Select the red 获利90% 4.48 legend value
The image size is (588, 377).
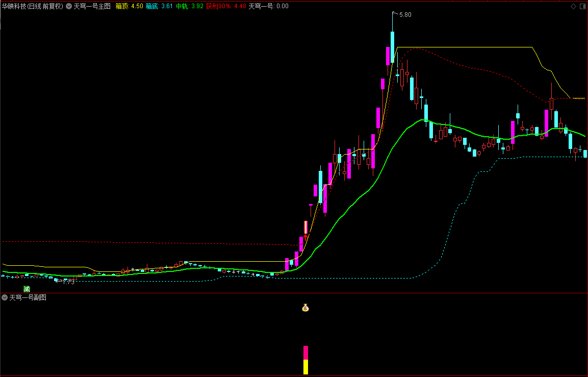coord(226,6)
